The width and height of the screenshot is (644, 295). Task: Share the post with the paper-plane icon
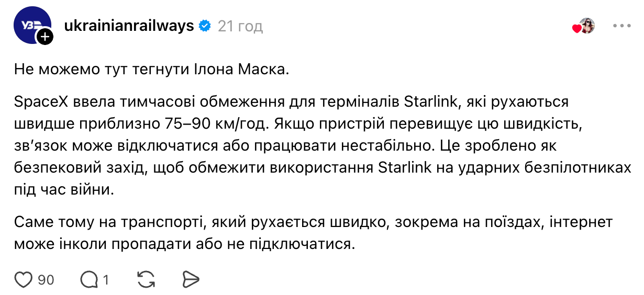190,279
